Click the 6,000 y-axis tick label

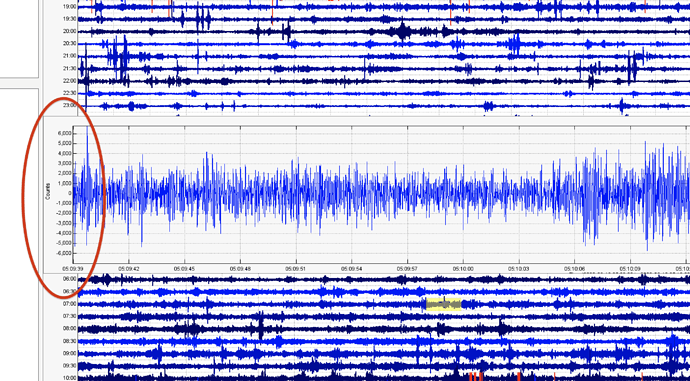(x=64, y=133)
